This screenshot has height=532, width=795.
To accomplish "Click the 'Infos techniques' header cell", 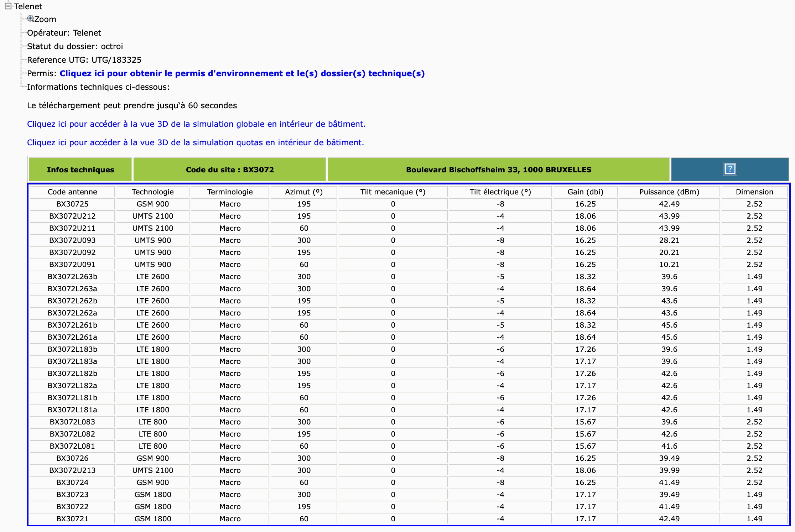I will pyautogui.click(x=80, y=169).
